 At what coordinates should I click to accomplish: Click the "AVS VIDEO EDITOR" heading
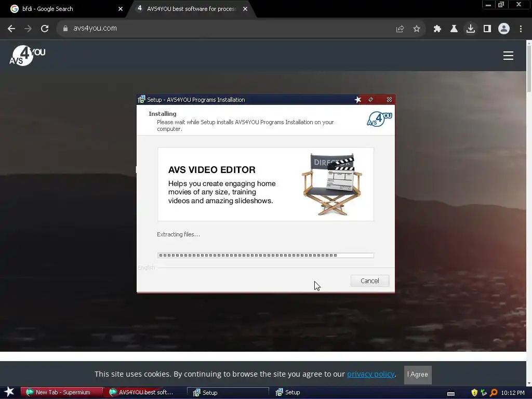tap(212, 170)
